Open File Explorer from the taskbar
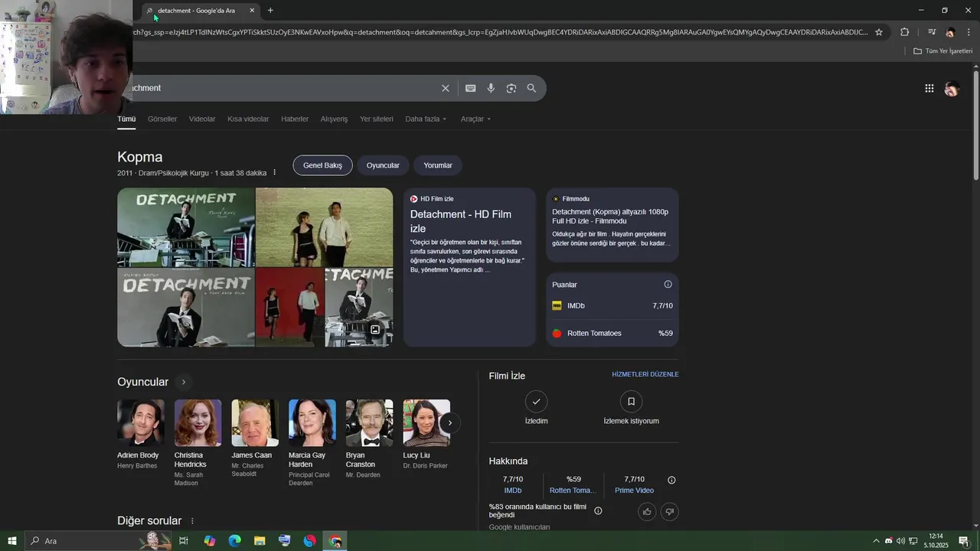 [260, 541]
